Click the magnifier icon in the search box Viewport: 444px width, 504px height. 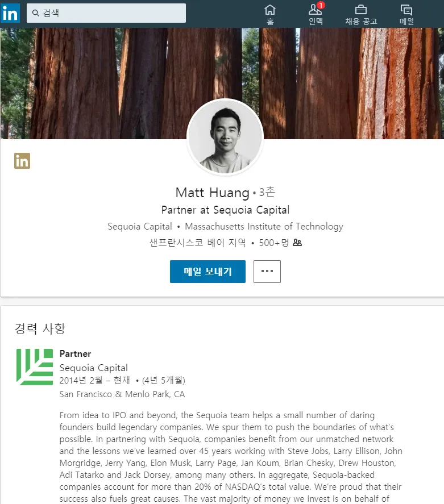tap(36, 13)
